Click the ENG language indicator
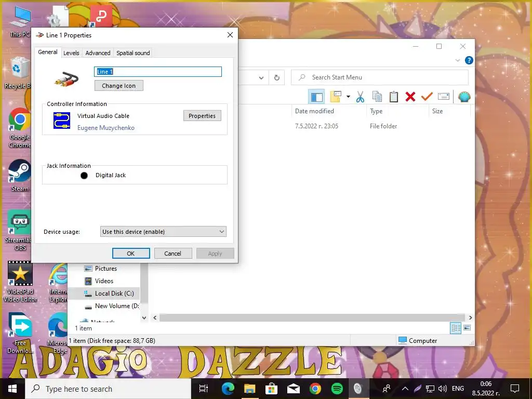The width and height of the screenshot is (532, 399). [x=458, y=389]
